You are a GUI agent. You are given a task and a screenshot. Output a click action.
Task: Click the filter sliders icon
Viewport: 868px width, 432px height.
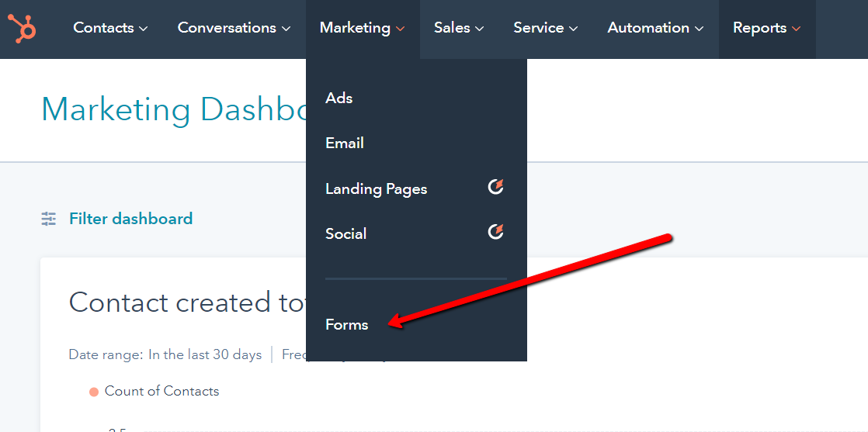[49, 219]
